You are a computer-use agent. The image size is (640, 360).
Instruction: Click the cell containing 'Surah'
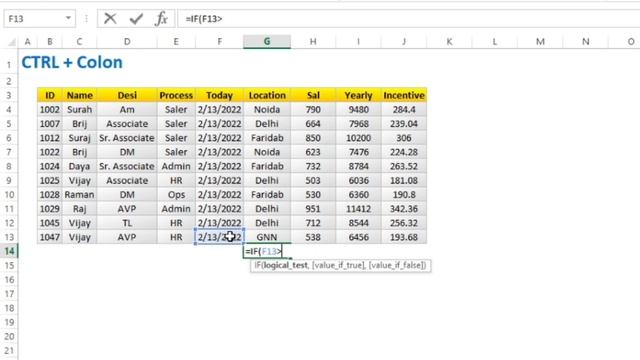(x=80, y=109)
